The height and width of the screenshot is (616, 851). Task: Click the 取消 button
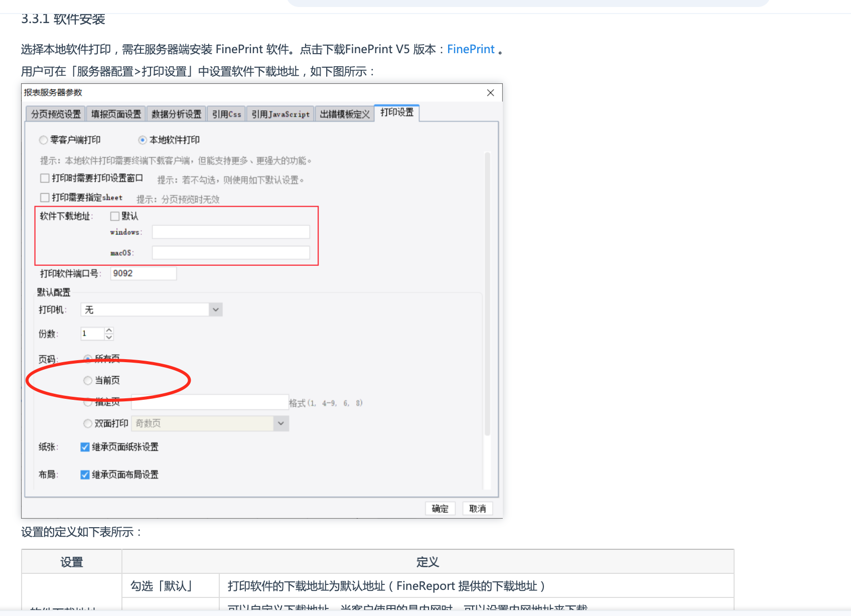[477, 509]
